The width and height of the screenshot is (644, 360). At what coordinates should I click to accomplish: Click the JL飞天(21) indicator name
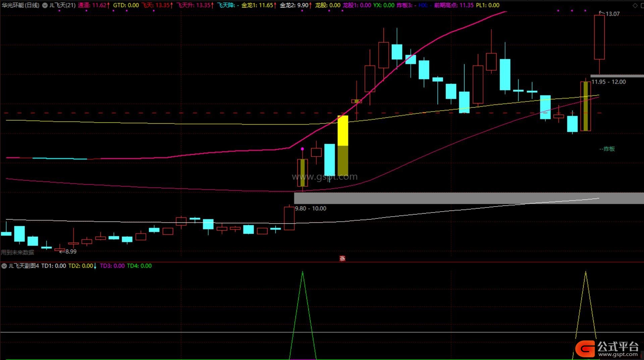click(x=62, y=5)
